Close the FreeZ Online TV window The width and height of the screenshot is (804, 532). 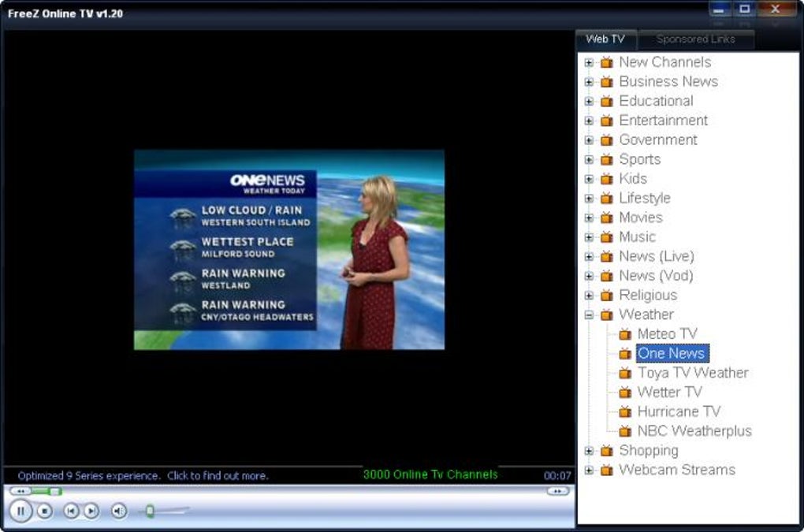(x=776, y=9)
